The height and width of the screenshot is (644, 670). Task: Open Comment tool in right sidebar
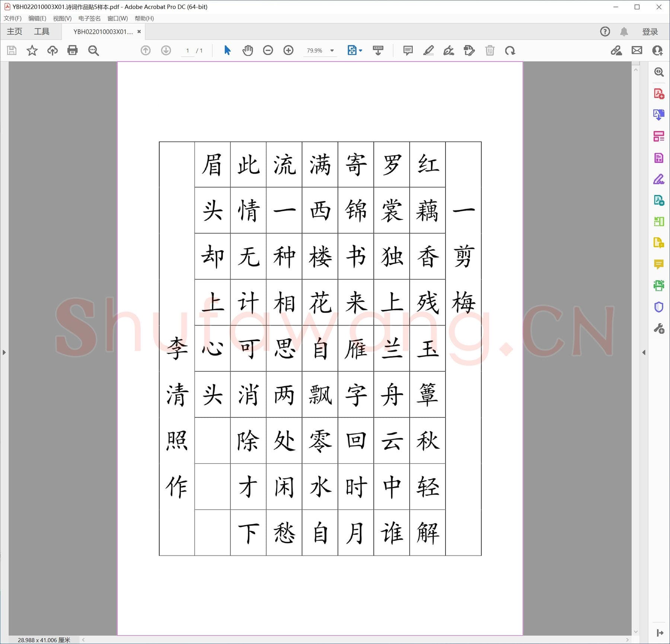[x=659, y=264]
